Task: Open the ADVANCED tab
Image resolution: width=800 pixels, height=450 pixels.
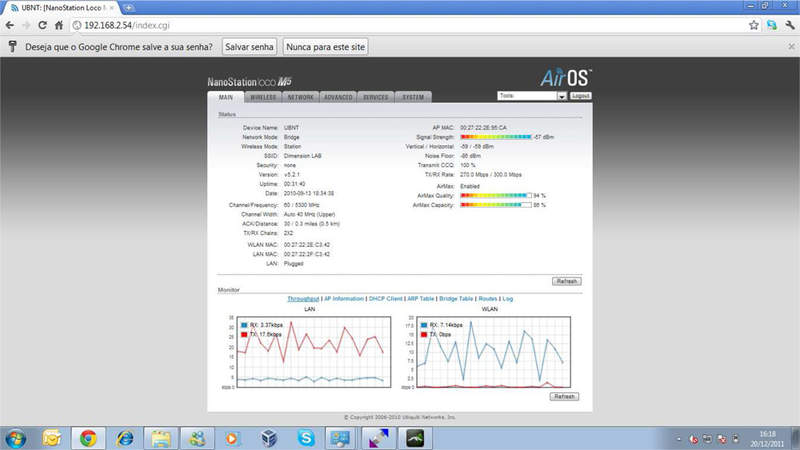Action: (x=338, y=97)
